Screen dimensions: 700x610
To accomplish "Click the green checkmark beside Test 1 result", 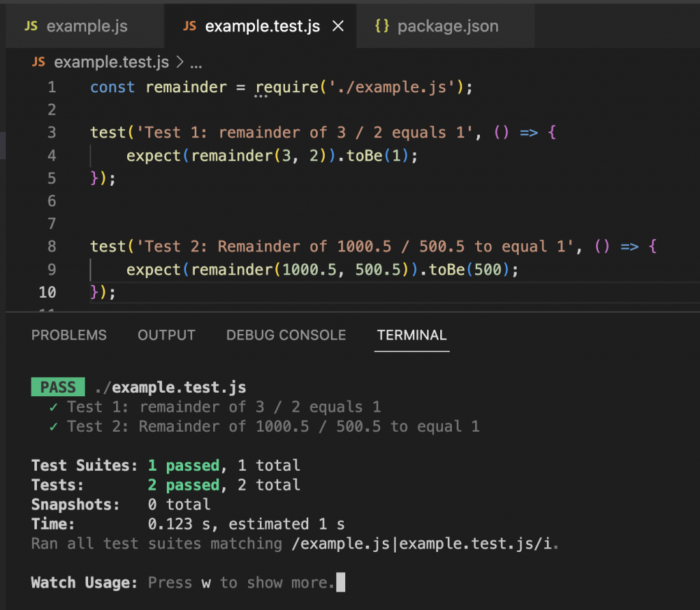I will 53,407.
